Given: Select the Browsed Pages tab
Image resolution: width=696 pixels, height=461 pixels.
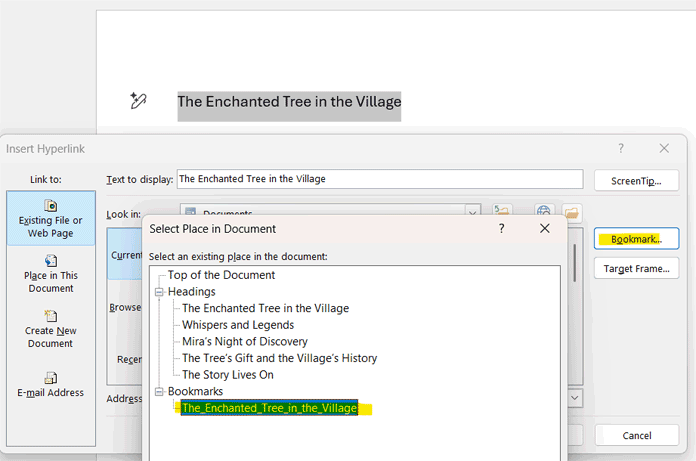Looking at the screenshot, I should click(x=126, y=307).
